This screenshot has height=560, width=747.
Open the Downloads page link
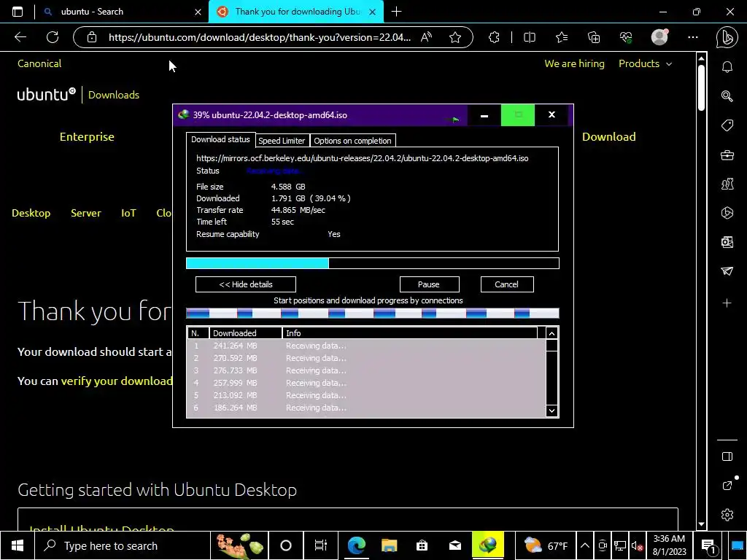coord(113,95)
